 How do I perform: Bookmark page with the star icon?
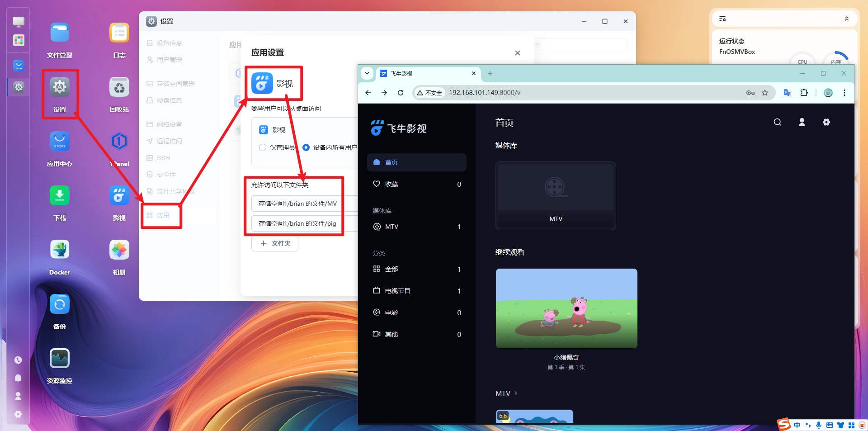pyautogui.click(x=764, y=93)
